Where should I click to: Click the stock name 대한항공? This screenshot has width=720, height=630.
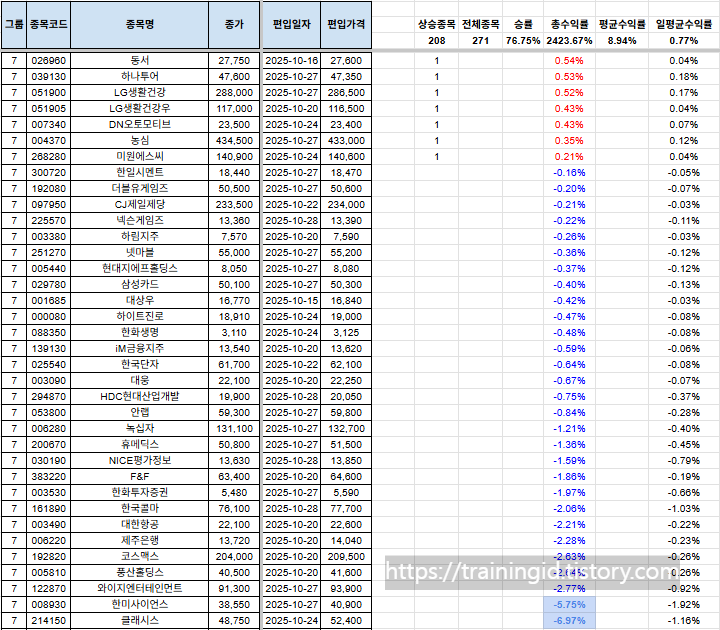(140, 525)
